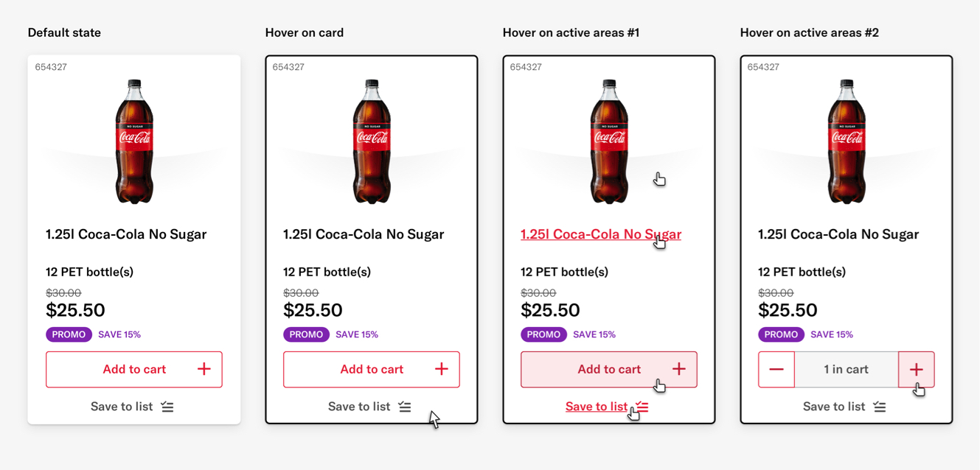Decrease quantity with the minus stepper button

click(x=776, y=369)
